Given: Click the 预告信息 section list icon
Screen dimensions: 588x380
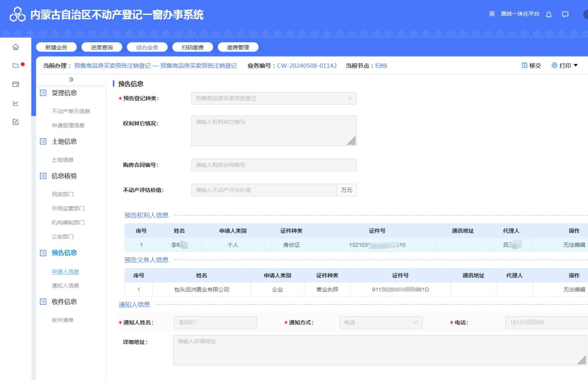Looking at the screenshot, I should pos(44,253).
